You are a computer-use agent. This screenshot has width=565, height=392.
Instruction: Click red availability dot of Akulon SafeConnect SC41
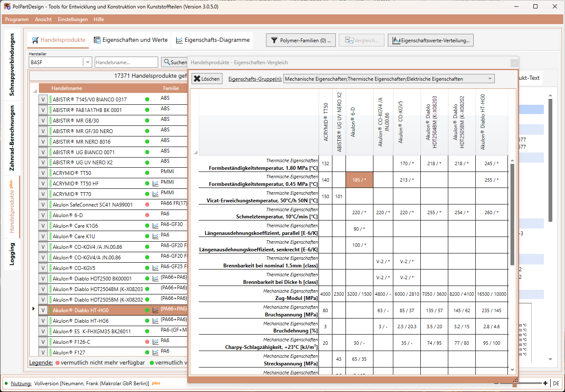coord(147,205)
